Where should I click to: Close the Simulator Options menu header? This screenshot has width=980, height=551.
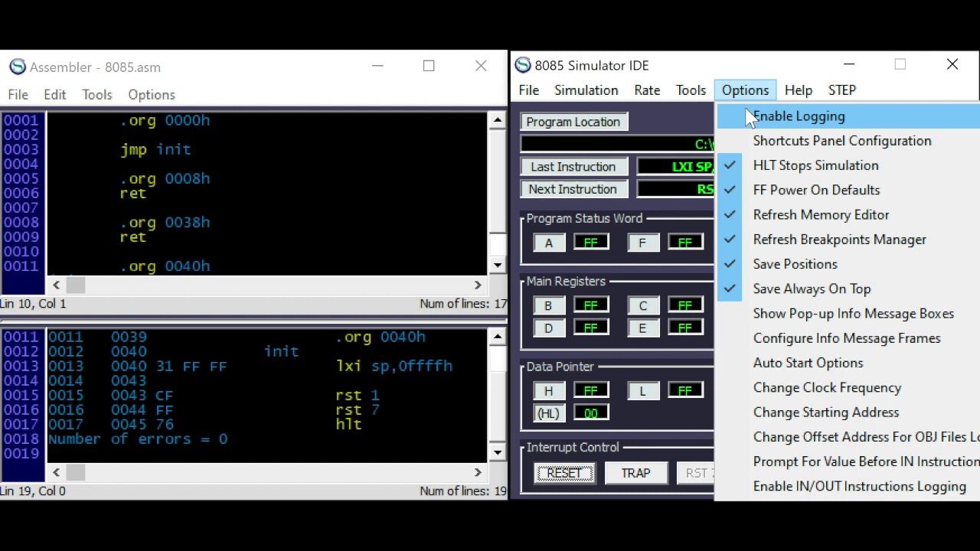745,90
